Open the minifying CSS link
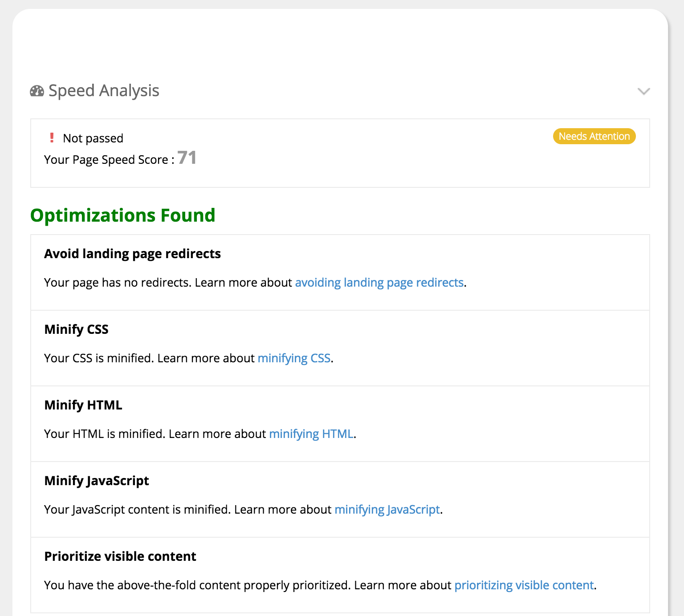 294,358
